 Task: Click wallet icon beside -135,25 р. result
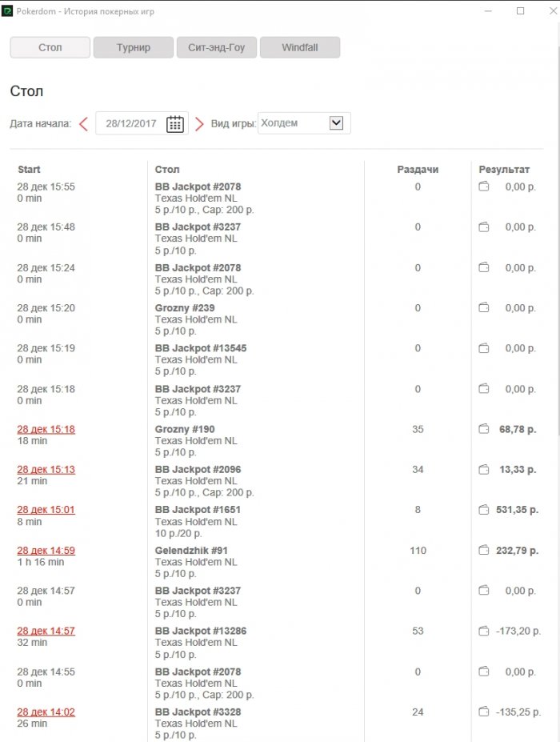484,712
